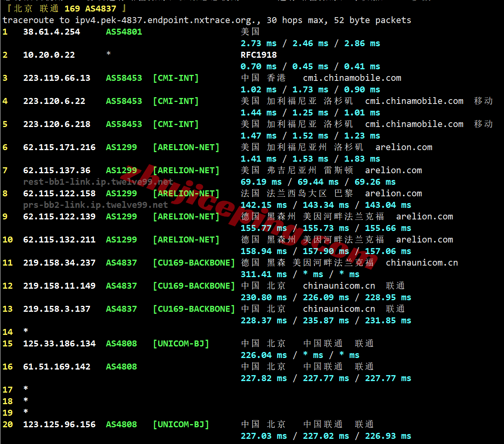The width and height of the screenshot is (504, 444).
Task: Select AS54801 in hop 1
Action: (x=124, y=32)
